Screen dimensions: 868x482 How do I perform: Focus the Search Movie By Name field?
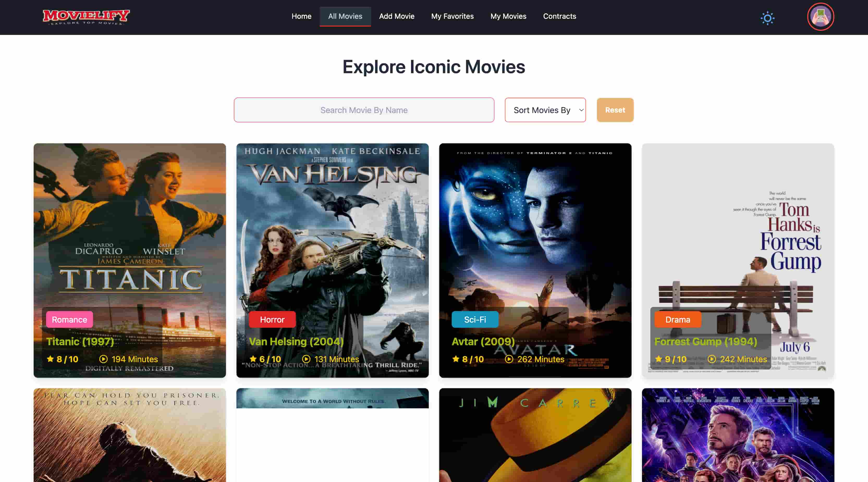[364, 110]
